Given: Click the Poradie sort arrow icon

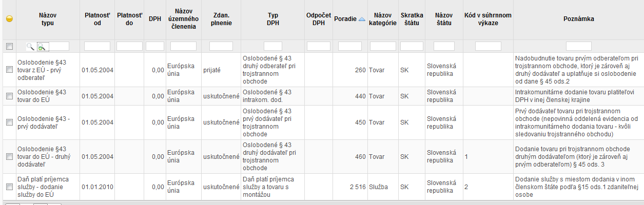Looking at the screenshot, I should 362,19.
